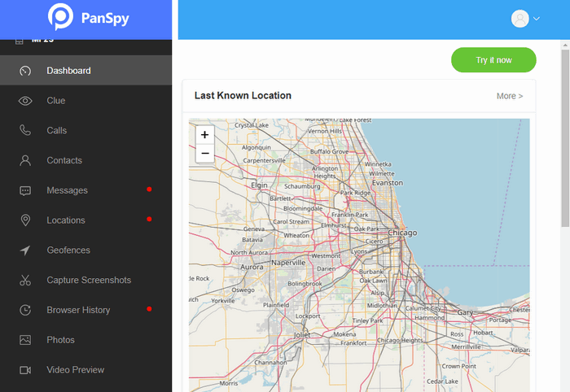Go to the Calls section
The height and width of the screenshot is (392, 570).
point(85,130)
